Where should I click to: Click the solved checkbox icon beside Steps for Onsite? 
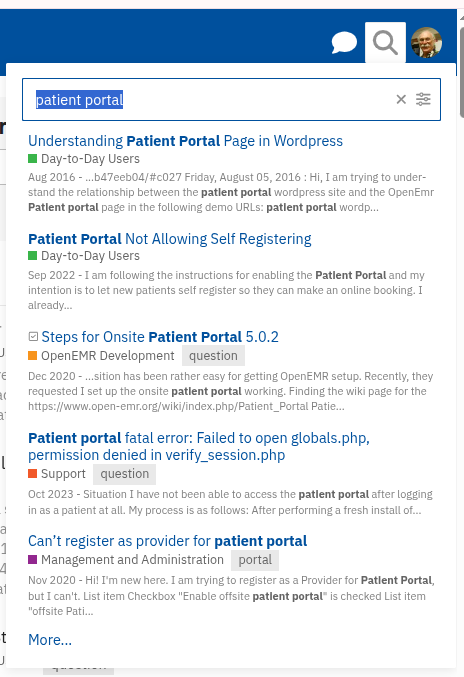(x=33, y=336)
